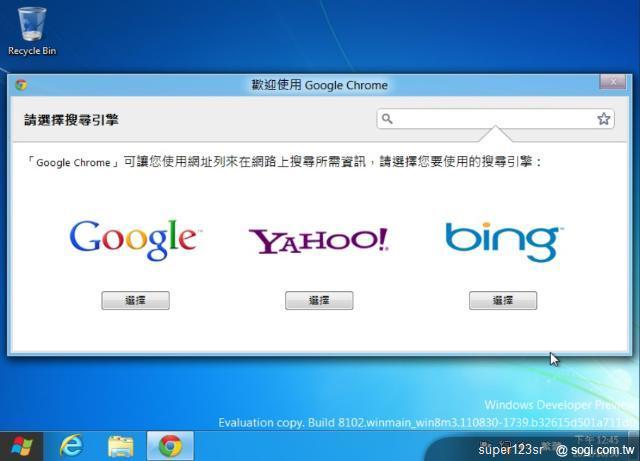Open the Windows Start button
The width and height of the screenshot is (640, 461).
pyautogui.click(x=22, y=446)
